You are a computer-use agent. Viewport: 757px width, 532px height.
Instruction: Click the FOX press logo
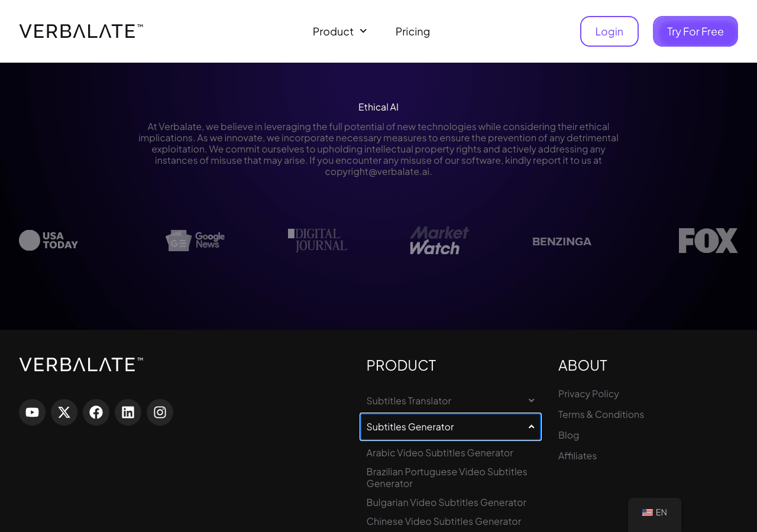pyautogui.click(x=708, y=241)
